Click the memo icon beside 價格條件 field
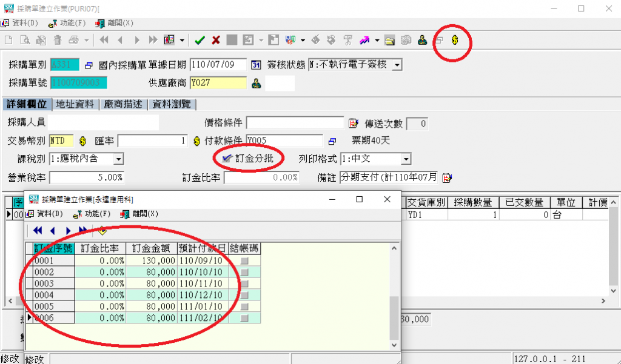Image resolution: width=621 pixels, height=364 pixels. click(354, 123)
